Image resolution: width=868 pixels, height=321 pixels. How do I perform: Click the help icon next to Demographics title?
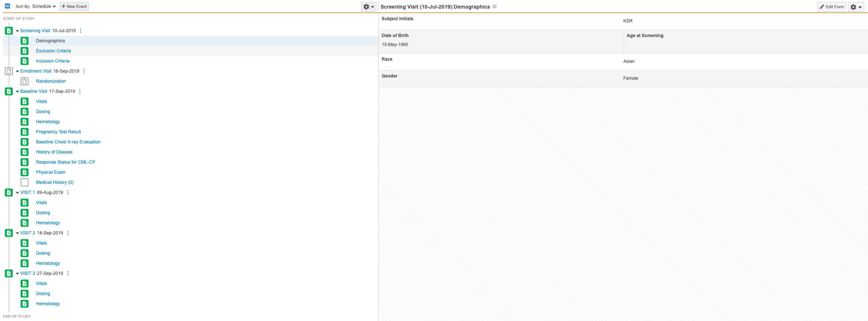coord(495,6)
